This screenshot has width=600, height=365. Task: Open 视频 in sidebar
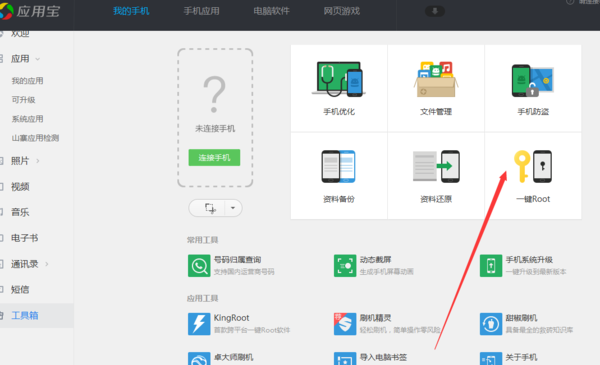coord(20,187)
